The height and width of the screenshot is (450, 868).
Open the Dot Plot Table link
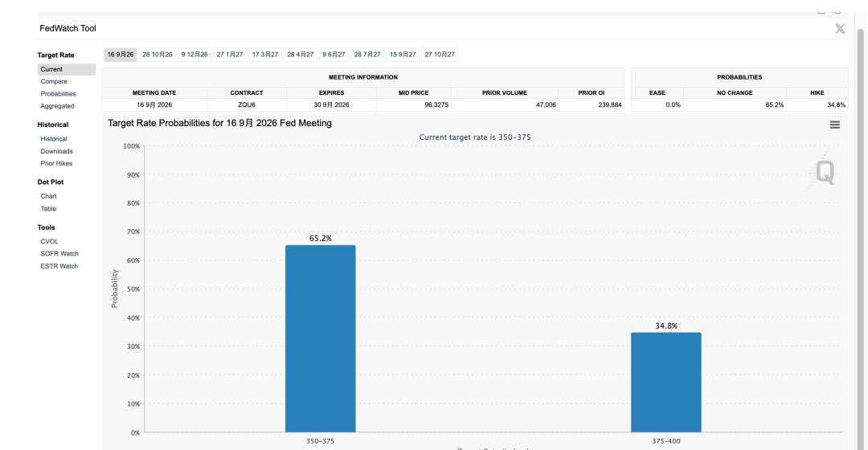click(x=48, y=209)
